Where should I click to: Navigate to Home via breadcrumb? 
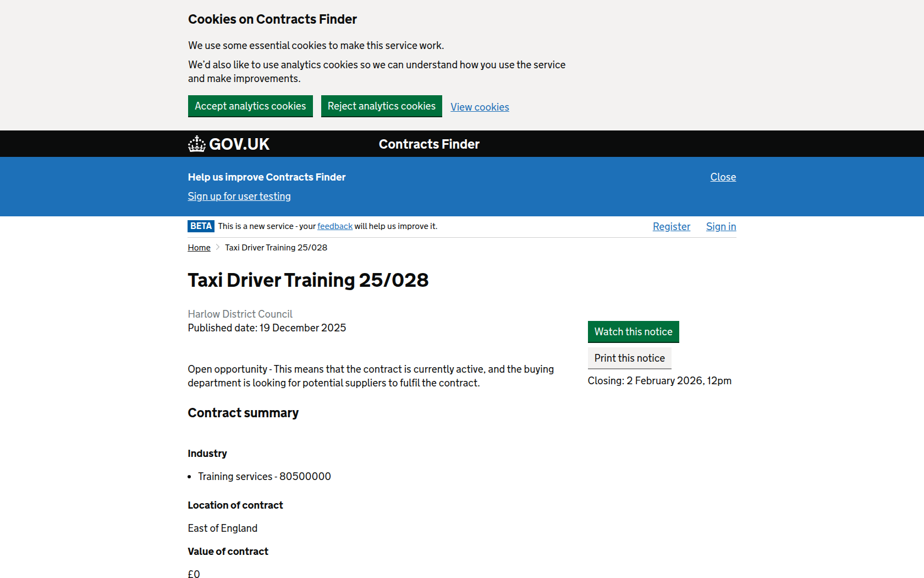click(x=199, y=248)
